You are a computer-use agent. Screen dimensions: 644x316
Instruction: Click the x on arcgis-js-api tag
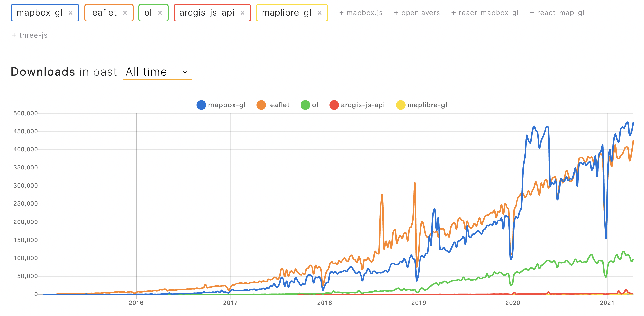242,13
